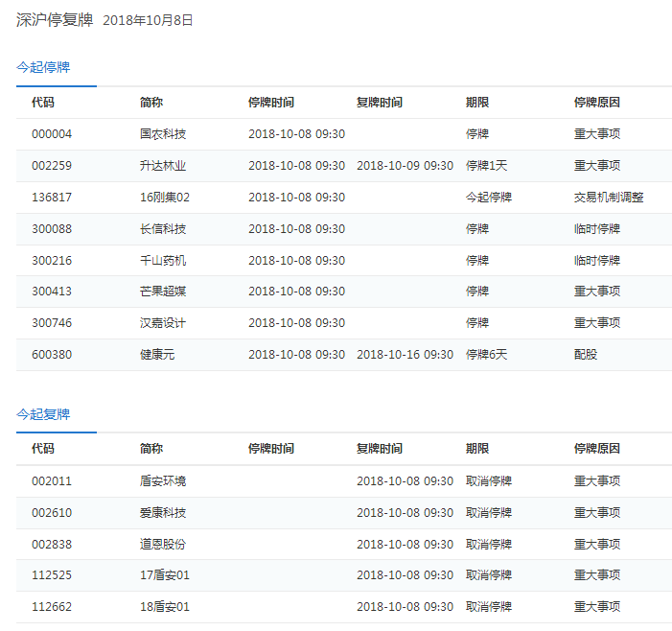Open 芒果超媒 stock entry
The image size is (672, 631).
tap(163, 292)
